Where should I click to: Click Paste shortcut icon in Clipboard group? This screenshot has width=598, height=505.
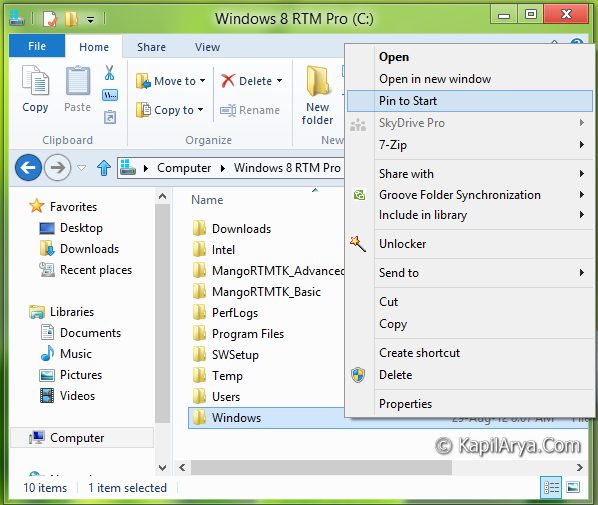click(x=110, y=117)
